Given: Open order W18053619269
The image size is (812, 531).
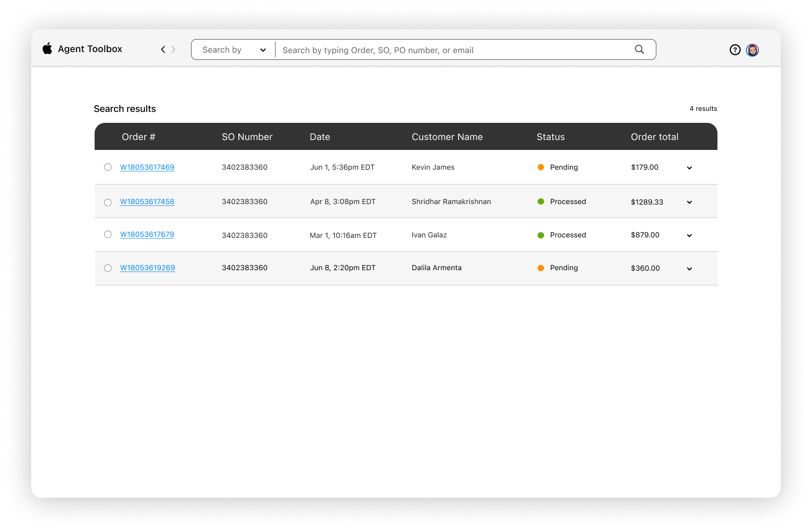Looking at the screenshot, I should (x=147, y=267).
